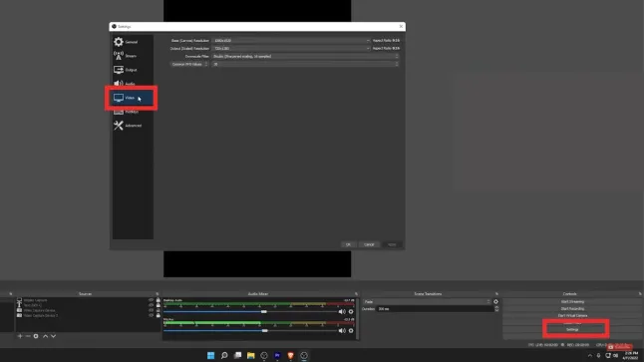Adjust the Mic/Aux volume slider
Viewport: 644px width, 362px height.
click(x=265, y=331)
